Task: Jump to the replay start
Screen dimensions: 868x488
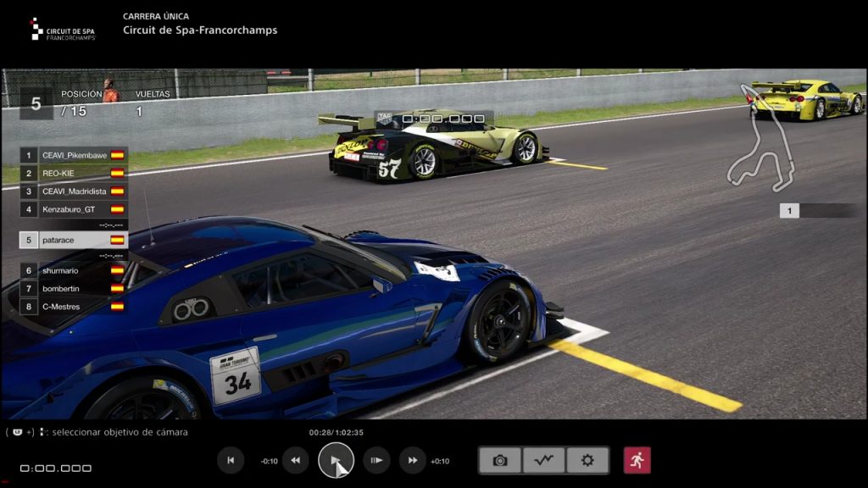Action: click(x=231, y=460)
